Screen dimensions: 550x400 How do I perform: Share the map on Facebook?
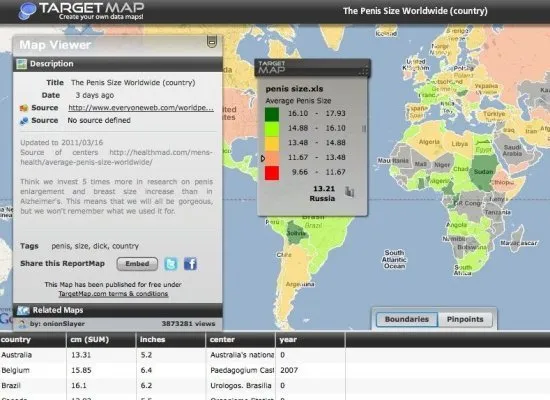click(x=190, y=264)
